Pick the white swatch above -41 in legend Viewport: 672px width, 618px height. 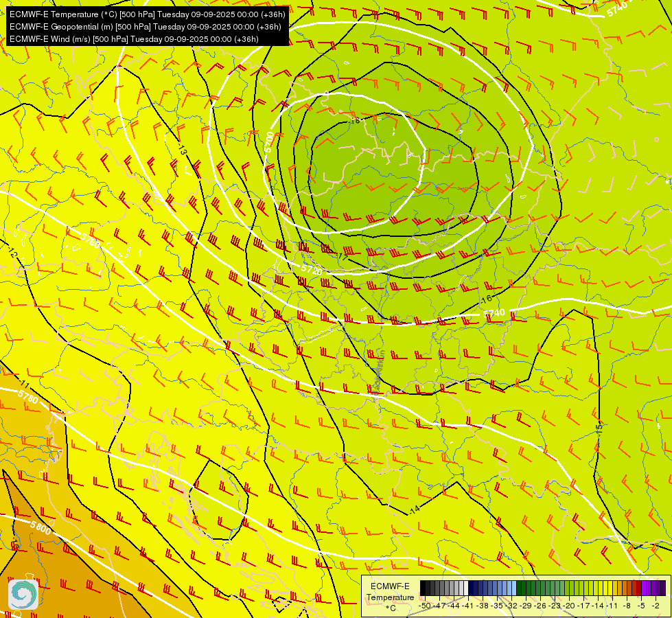(466, 588)
